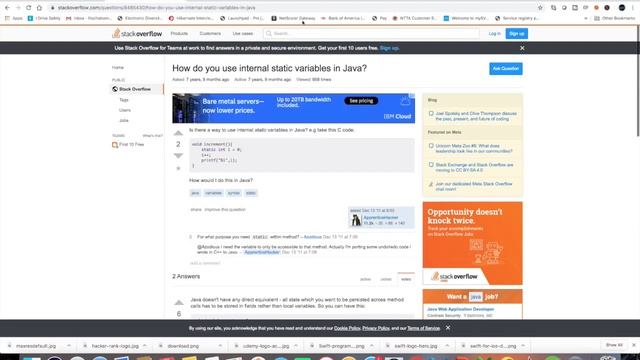Open the Other Bookmarks folder
640x360 pixels.
coord(614,18)
